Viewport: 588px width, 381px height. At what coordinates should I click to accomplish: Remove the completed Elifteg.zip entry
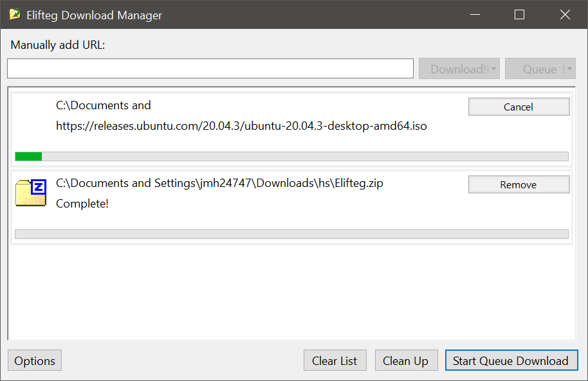pyautogui.click(x=519, y=184)
